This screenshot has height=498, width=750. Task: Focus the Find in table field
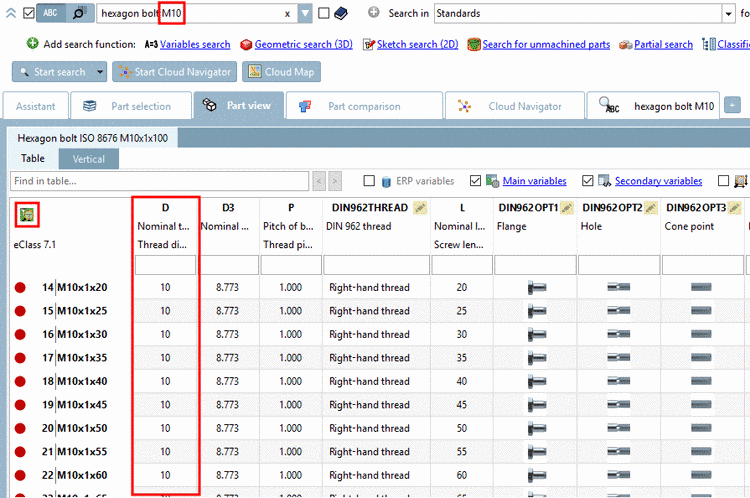pos(159,181)
